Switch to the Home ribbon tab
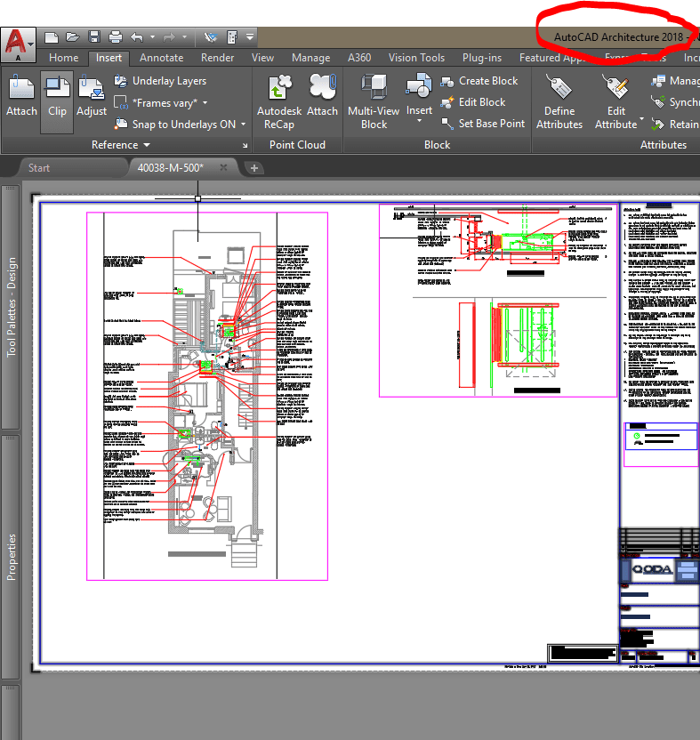The image size is (700, 740). tap(64, 58)
